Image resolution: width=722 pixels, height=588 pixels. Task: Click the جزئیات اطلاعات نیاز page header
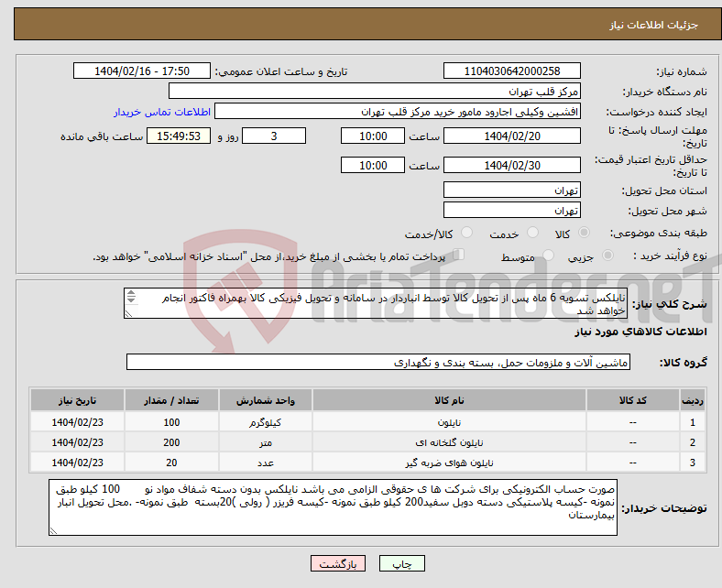click(654, 25)
